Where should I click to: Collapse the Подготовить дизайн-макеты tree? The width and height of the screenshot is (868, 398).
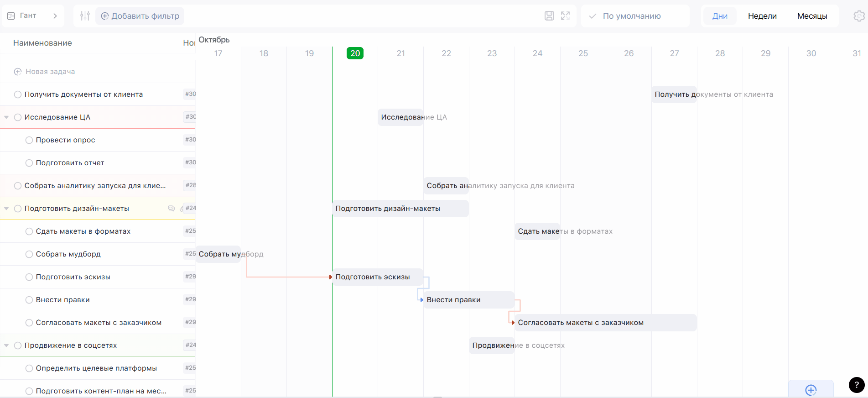(6, 209)
